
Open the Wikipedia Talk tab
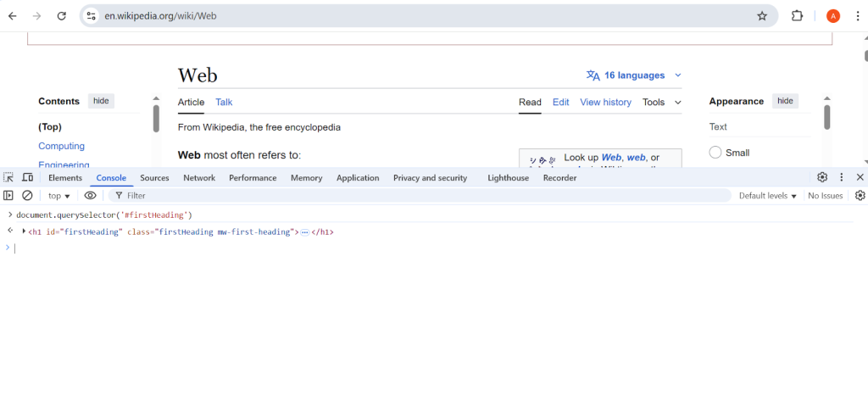click(x=224, y=103)
